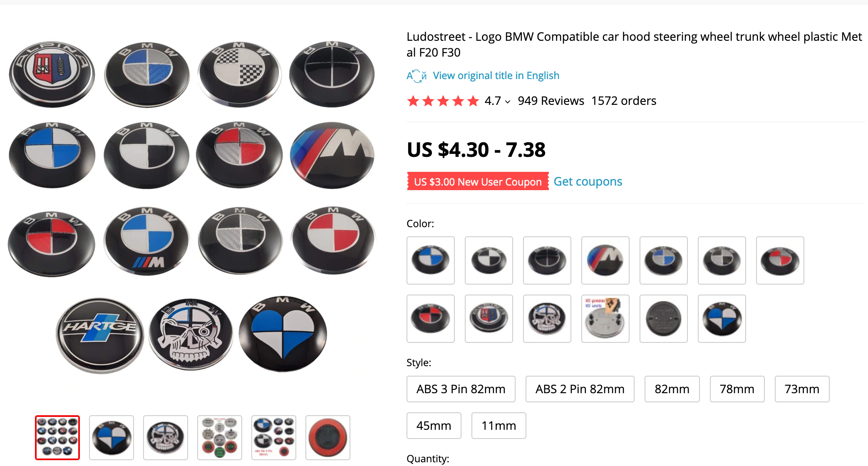This screenshot has width=868, height=466.
Task: Select the 11mm style option
Action: [x=499, y=426]
